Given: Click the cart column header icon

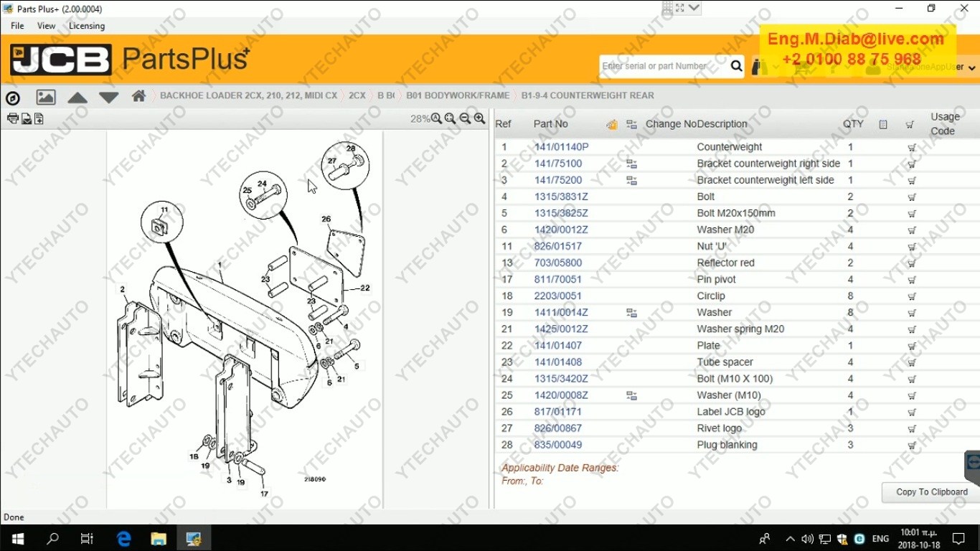Looking at the screenshot, I should 910,124.
